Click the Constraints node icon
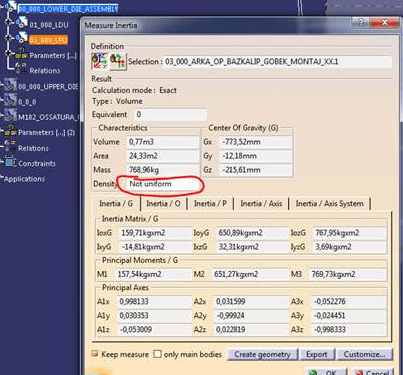 tap(10, 162)
